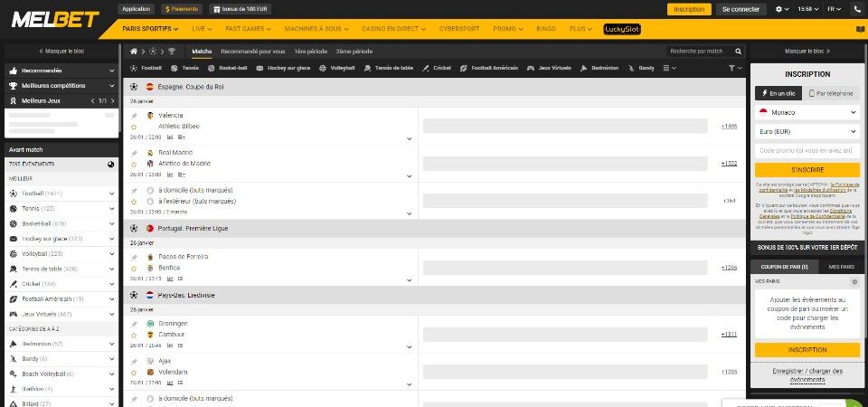
Task: Open the book icon at the header's right
Action: pos(860,29)
